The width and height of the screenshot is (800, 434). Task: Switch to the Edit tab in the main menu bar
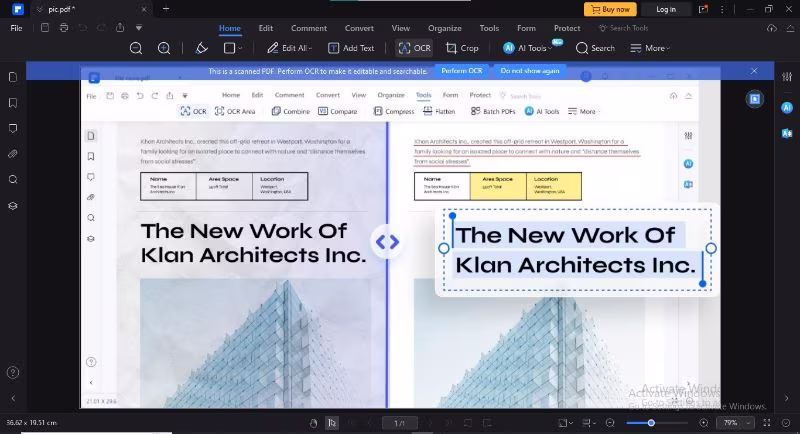(265, 28)
